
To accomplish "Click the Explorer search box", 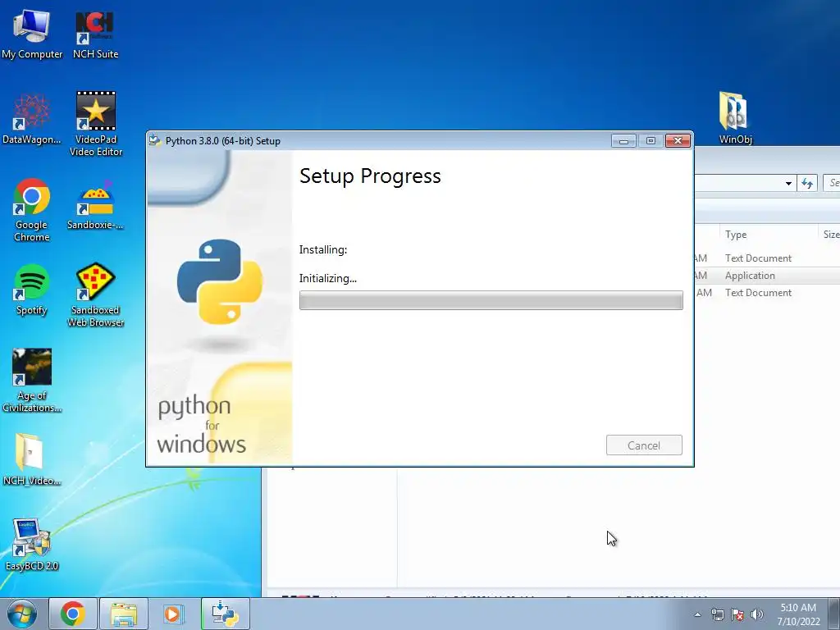I will (832, 183).
